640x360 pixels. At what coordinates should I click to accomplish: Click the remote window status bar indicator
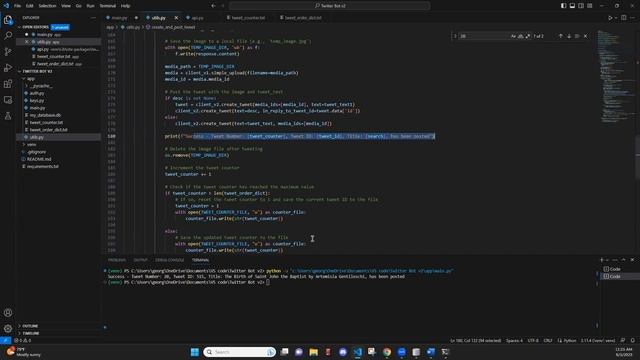[5, 340]
